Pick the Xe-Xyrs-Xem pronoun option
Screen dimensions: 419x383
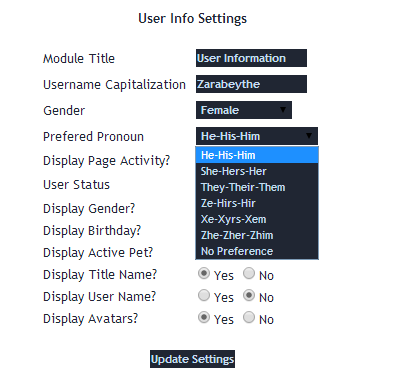(257, 219)
